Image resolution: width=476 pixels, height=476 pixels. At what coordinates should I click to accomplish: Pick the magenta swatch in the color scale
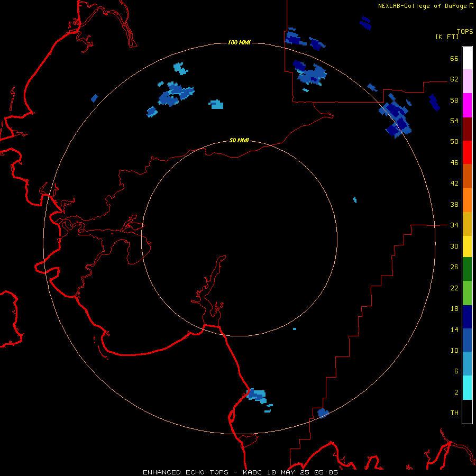tap(467, 105)
